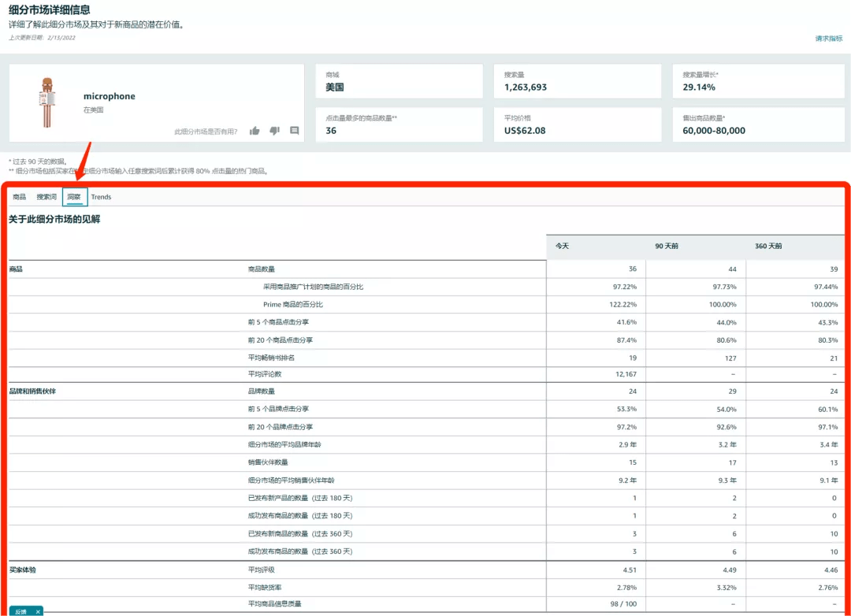
Task: Click the 90 天前 column header
Action: [667, 247]
